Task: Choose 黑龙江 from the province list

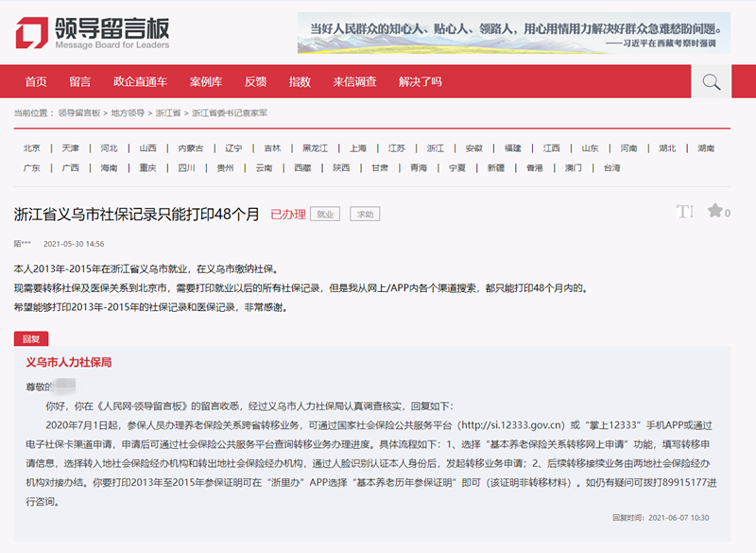Action: pyautogui.click(x=315, y=148)
